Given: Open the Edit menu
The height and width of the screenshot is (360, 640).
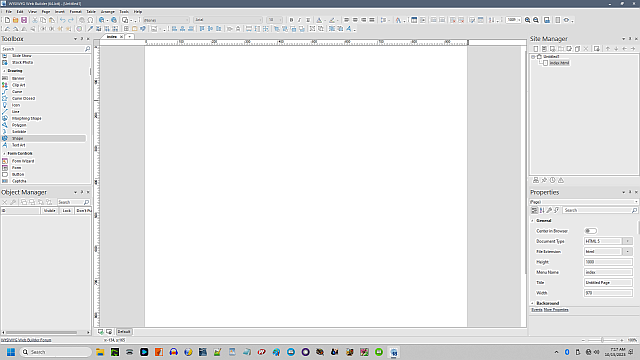Looking at the screenshot, I should point(20,11).
